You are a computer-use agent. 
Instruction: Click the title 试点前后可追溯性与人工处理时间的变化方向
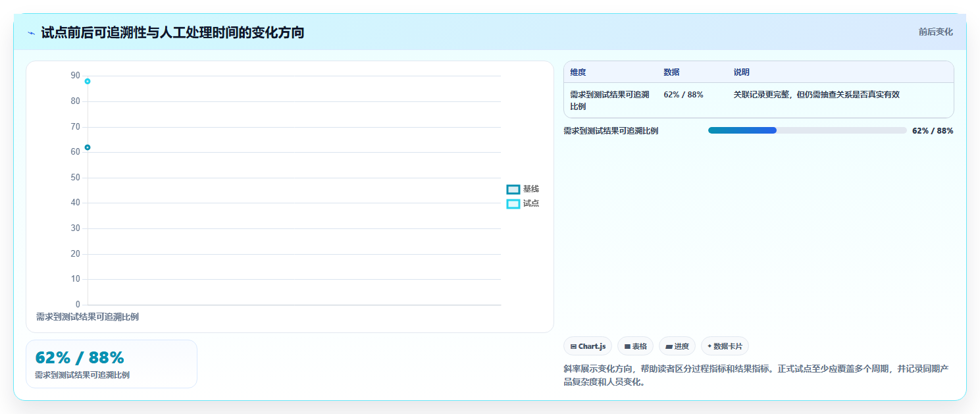pyautogui.click(x=172, y=32)
